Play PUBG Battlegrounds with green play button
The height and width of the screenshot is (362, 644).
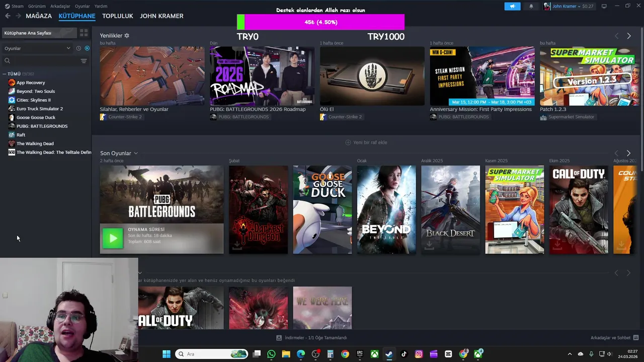point(112,238)
